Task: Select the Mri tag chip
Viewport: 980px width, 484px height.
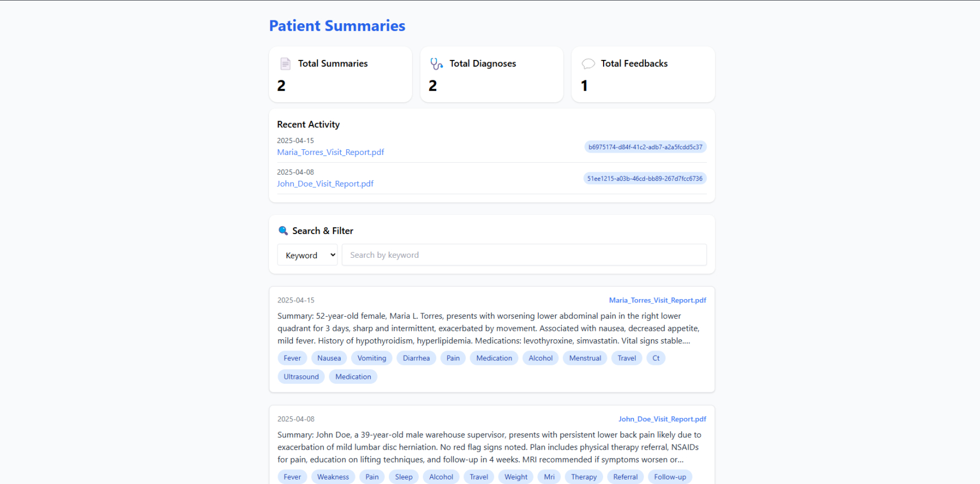Action: [549, 477]
